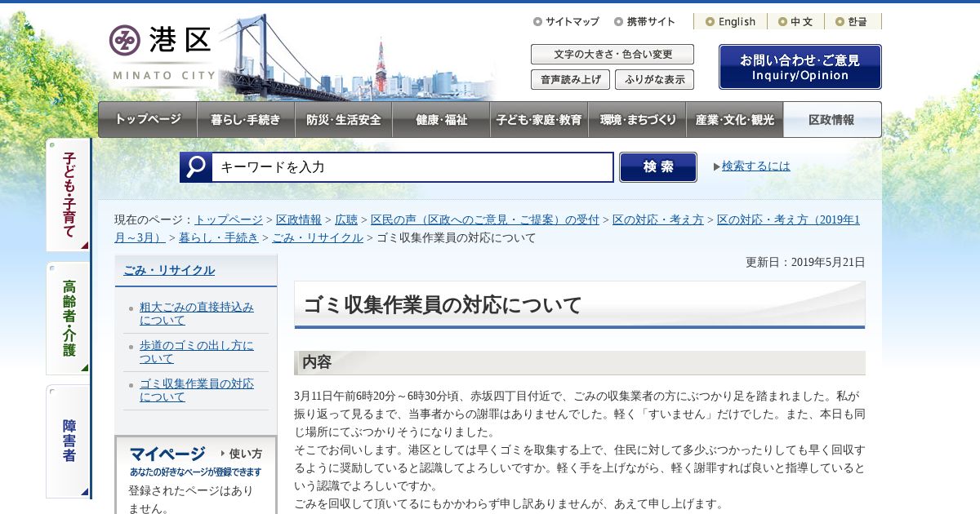The height and width of the screenshot is (514, 980).
Task: Click the 更新日：2019年5月21日 text
Action: click(805, 262)
